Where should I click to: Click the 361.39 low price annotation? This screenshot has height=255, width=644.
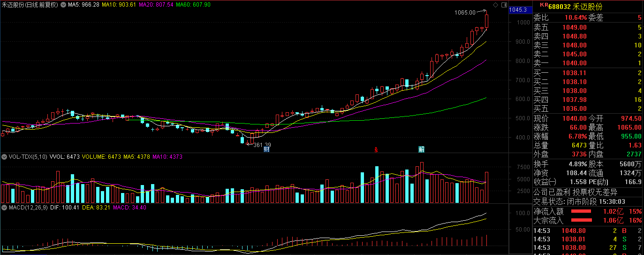tap(262, 145)
